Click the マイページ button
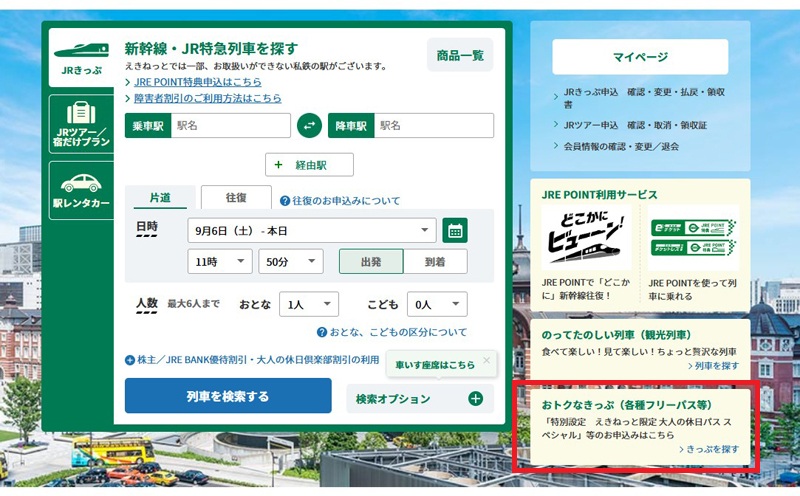800x496 pixels. 640,57
